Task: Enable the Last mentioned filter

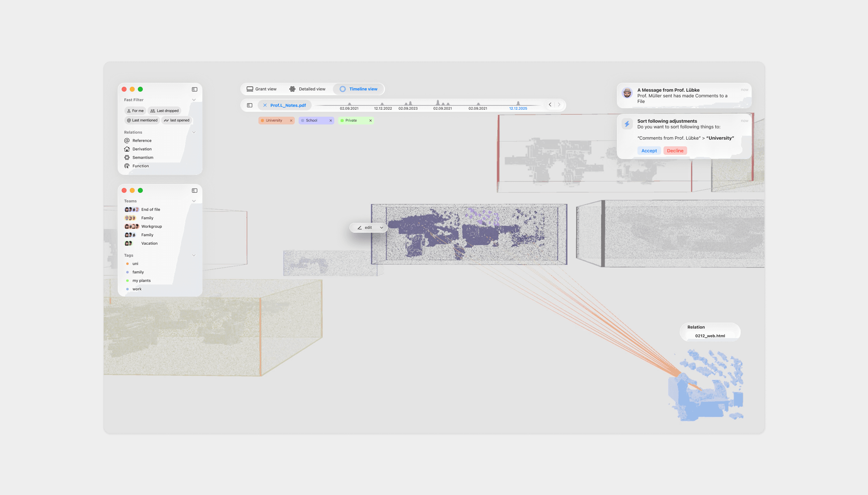Action: click(142, 120)
